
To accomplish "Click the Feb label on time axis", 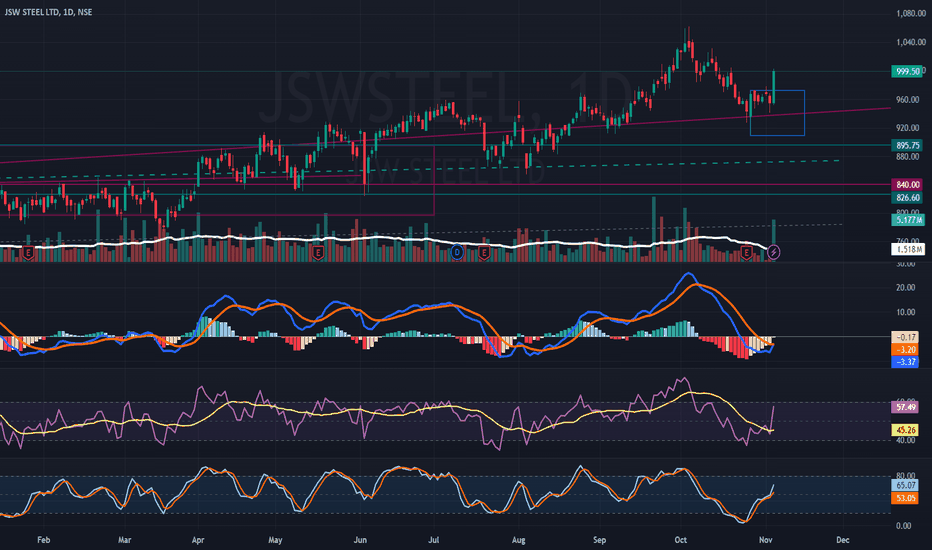I will tap(43, 540).
